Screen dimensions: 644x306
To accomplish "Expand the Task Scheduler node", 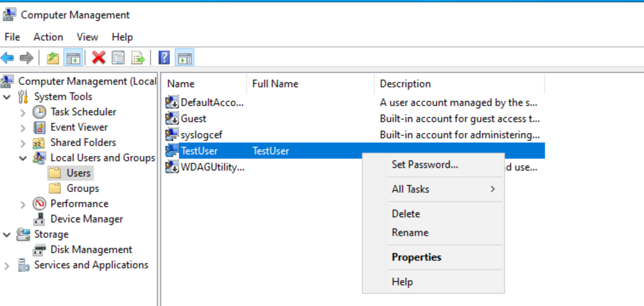I will tap(23, 112).
